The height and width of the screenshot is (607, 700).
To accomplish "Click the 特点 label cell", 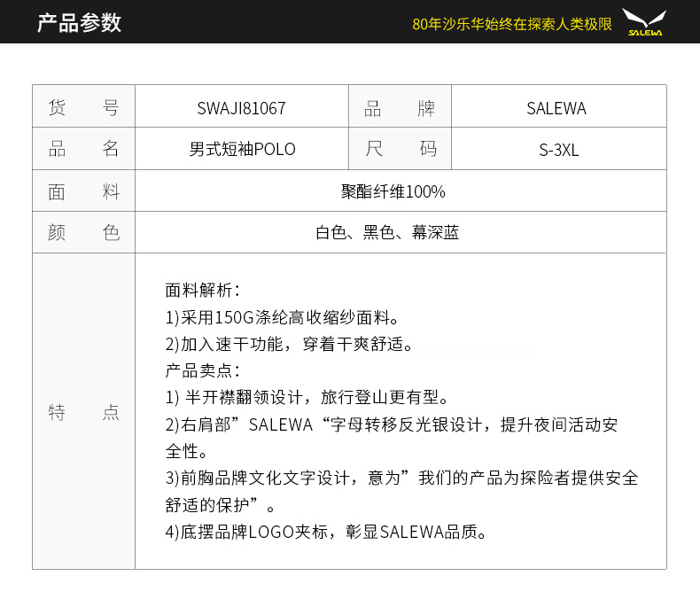I will pyautogui.click(x=83, y=411).
